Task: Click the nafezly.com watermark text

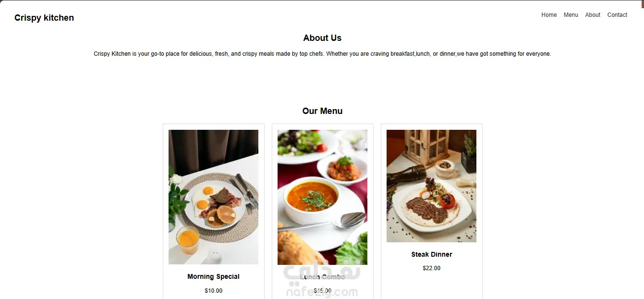Action: [x=322, y=292]
